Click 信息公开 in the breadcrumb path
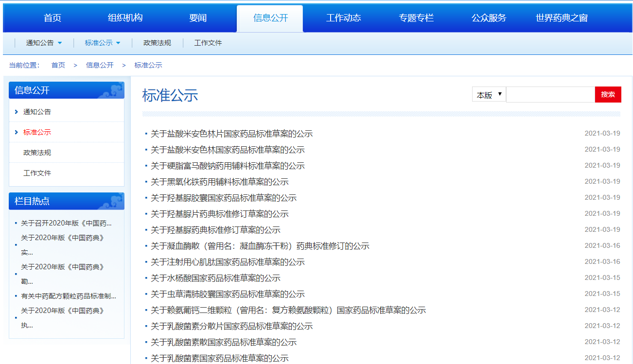The image size is (633, 364). tap(100, 65)
